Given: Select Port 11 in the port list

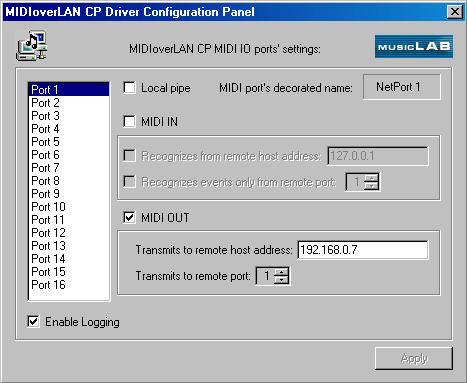Looking at the screenshot, I should click(x=69, y=220).
